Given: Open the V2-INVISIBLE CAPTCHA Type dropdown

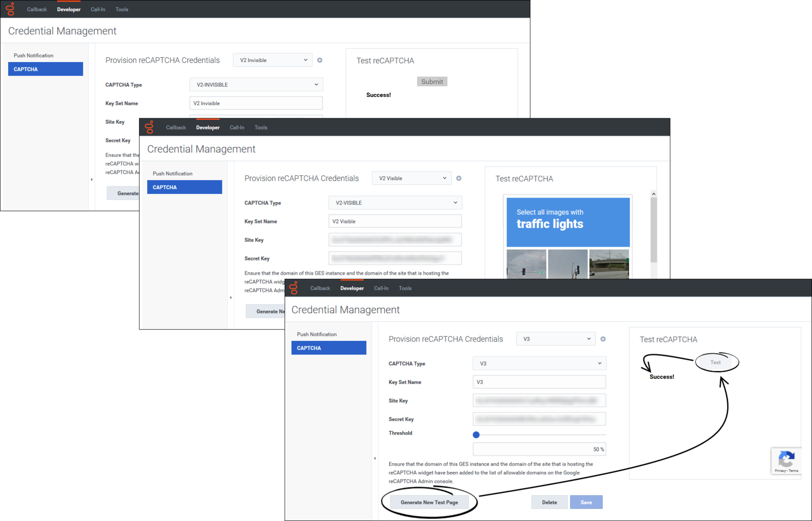Looking at the screenshot, I should tap(256, 85).
